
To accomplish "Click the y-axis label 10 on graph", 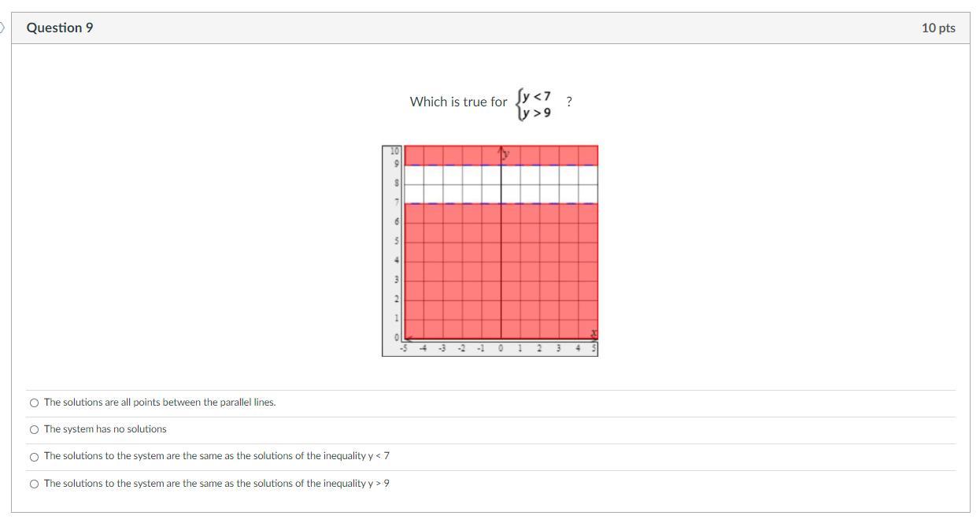I will pos(396,150).
